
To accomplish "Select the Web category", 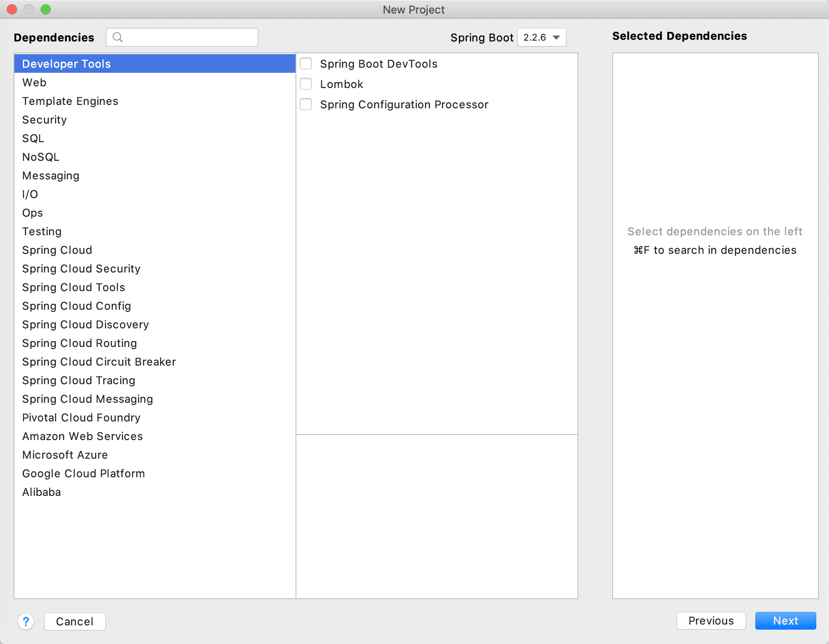I will pyautogui.click(x=34, y=83).
